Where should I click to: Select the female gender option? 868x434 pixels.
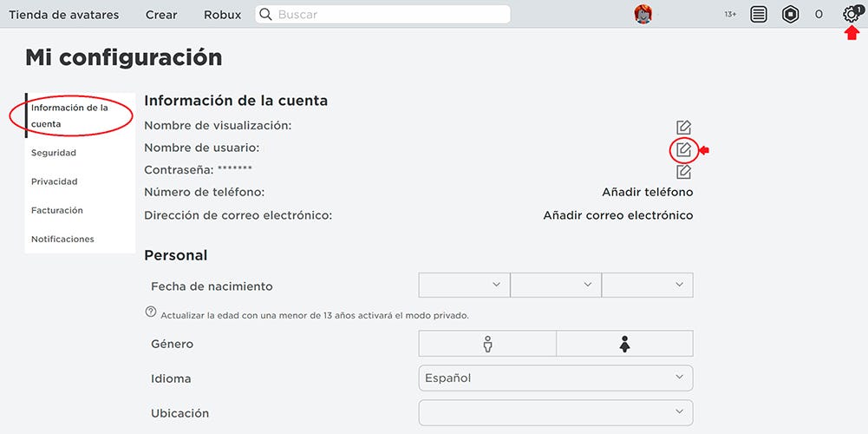[624, 344]
